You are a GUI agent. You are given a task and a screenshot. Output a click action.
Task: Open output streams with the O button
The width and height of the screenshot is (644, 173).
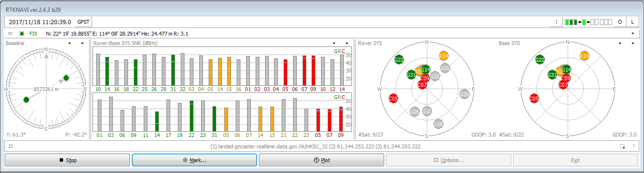click(x=620, y=22)
